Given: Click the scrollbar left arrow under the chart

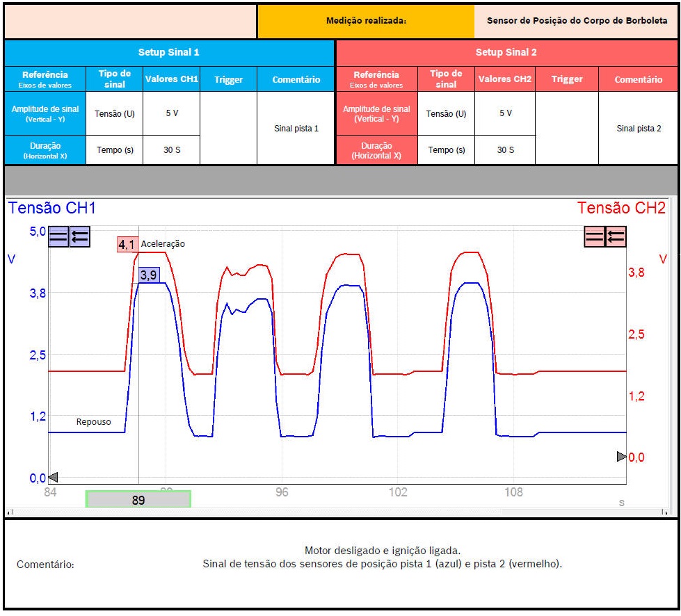Looking at the screenshot, I should 9,513.
